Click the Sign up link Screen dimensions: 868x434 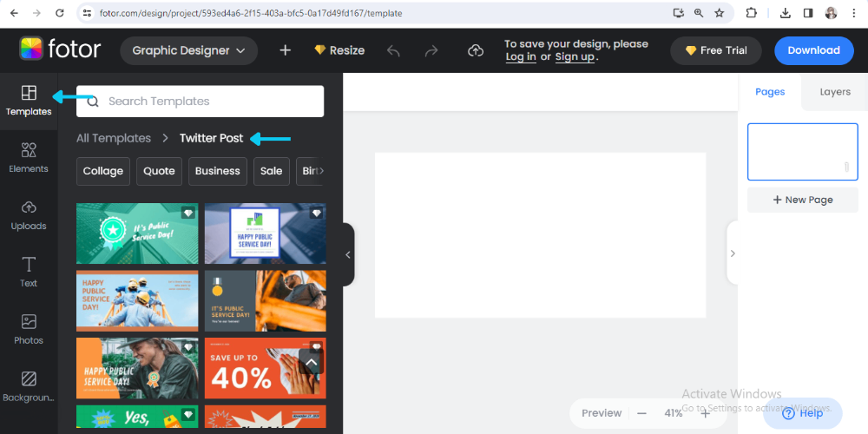(575, 56)
